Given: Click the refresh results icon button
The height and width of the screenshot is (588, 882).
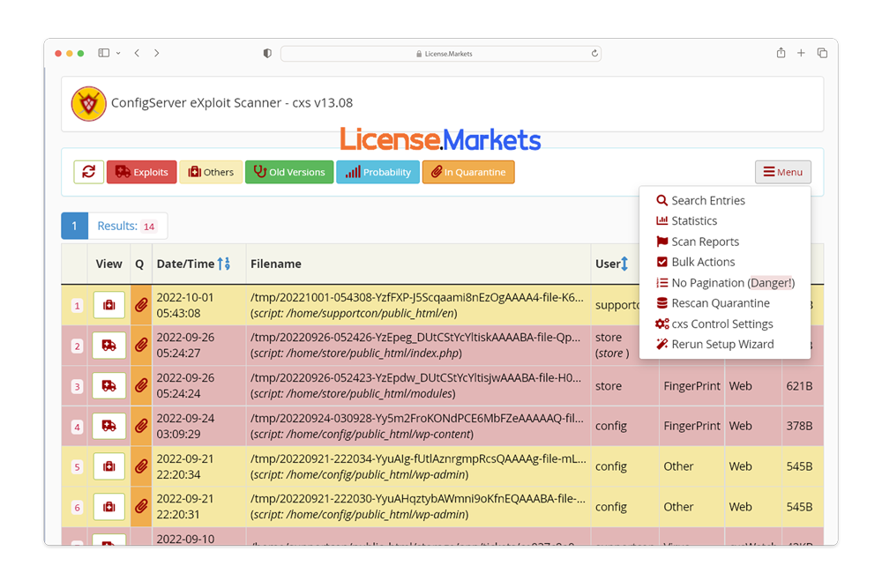Looking at the screenshot, I should 88,172.
